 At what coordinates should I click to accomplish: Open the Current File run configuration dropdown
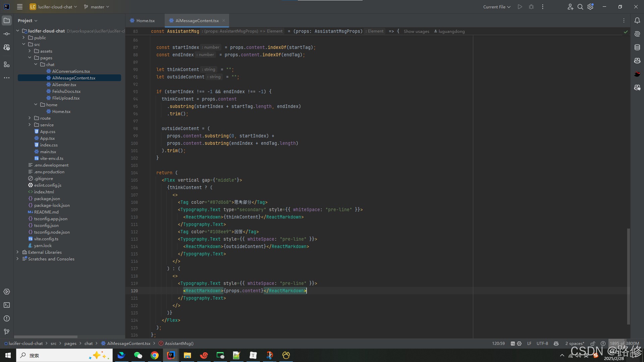tap(496, 7)
